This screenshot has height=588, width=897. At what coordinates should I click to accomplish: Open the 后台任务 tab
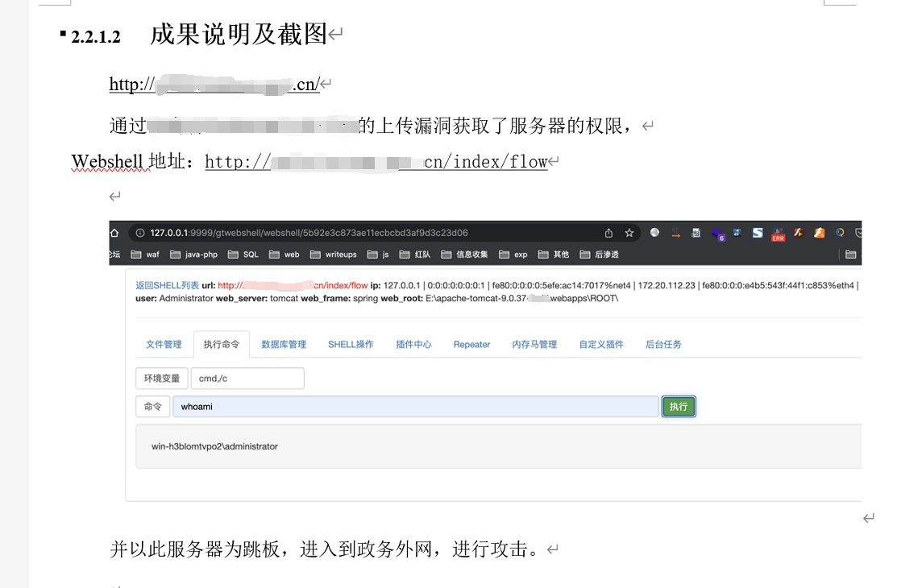(x=663, y=344)
